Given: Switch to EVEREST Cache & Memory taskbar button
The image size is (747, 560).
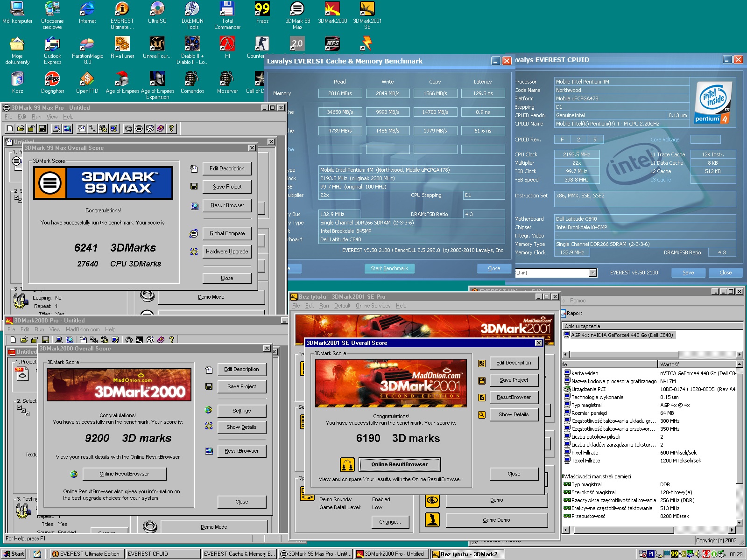Looking at the screenshot, I should coord(239,554).
